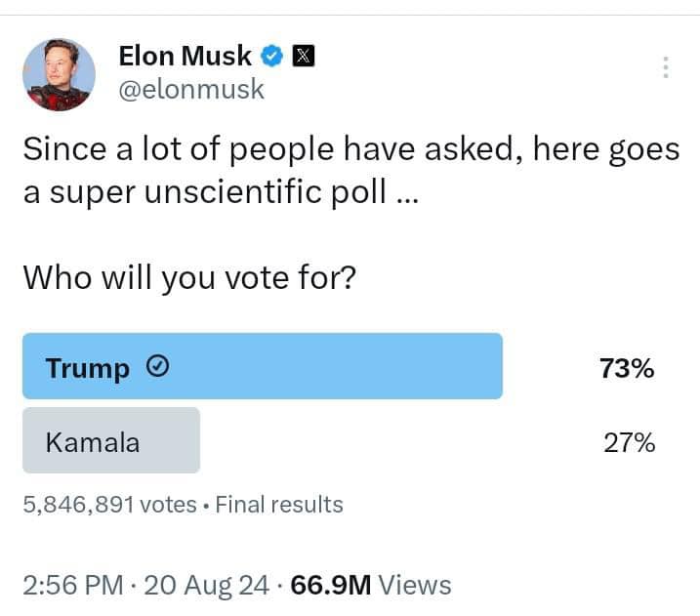Click the 2:56 PM timestamp

pyautogui.click(x=73, y=585)
